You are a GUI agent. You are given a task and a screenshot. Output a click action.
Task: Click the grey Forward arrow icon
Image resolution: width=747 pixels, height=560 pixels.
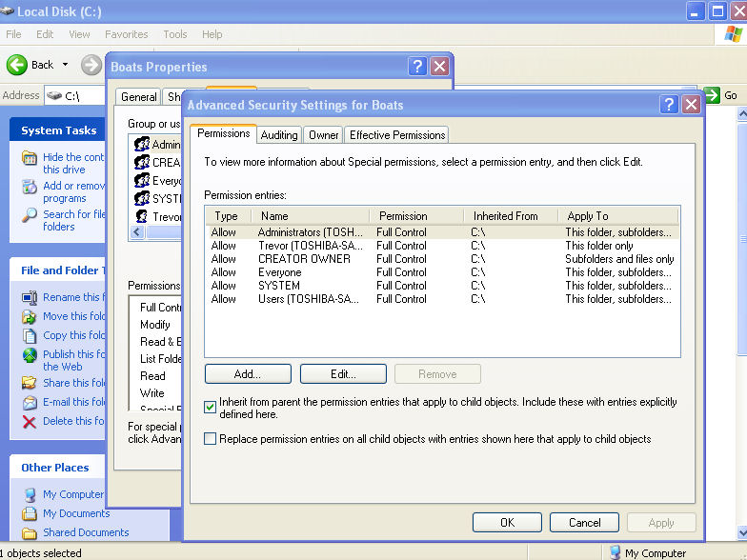[91, 65]
